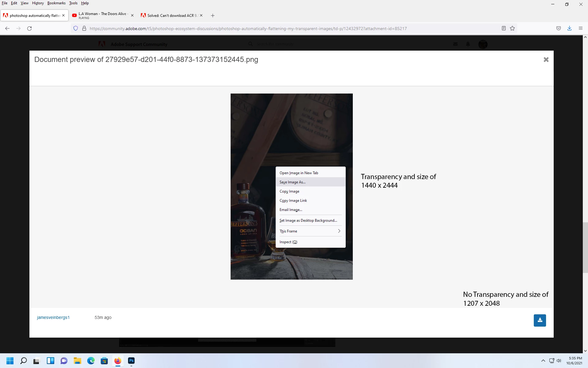
Task: Open jamesveinbergs1 profile link
Action: click(53, 317)
